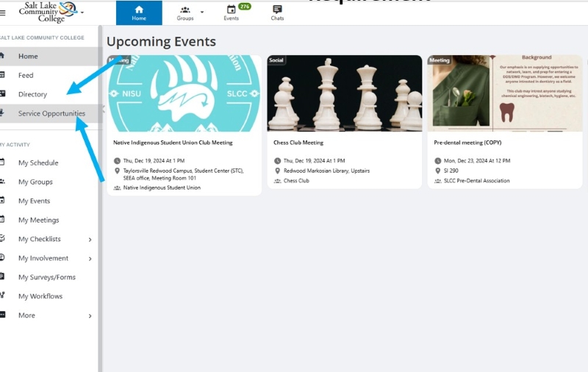Click the My Schedule calendar icon
The height and width of the screenshot is (372, 588).
click(x=2, y=162)
